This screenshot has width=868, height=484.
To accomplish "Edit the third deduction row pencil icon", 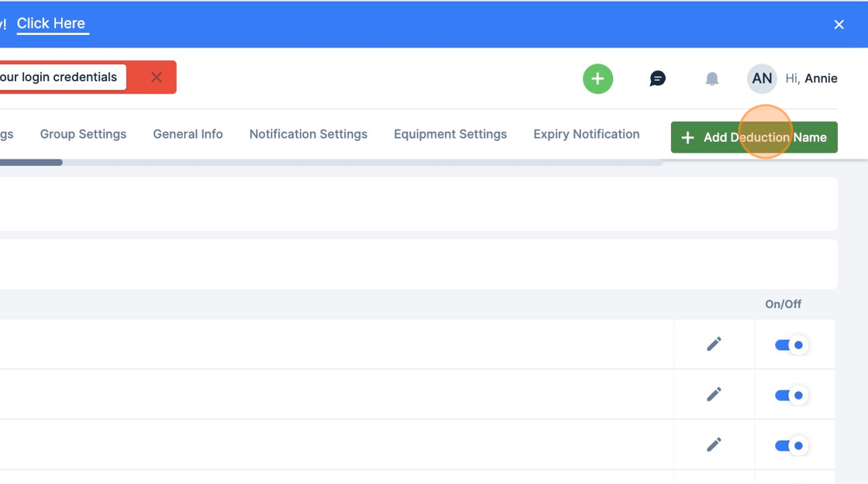I will click(714, 445).
